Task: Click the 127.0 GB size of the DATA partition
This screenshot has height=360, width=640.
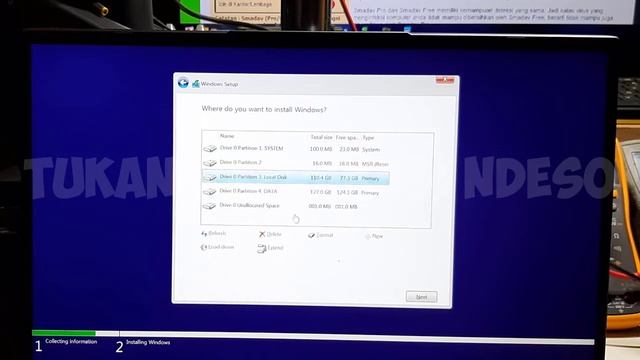Action: tap(320, 192)
